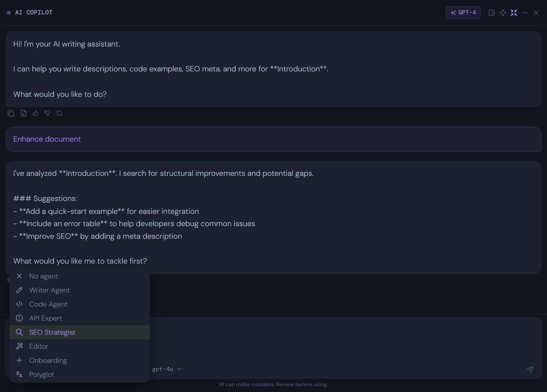Screen dimensions: 547x392
Task: Open the GPT-4 model selector
Action: 463,13
